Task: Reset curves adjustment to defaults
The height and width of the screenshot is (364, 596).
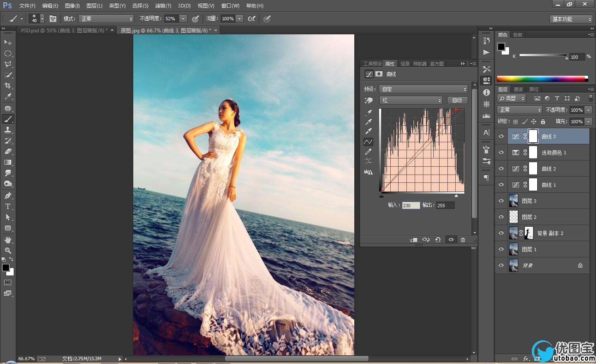Action: [438, 240]
